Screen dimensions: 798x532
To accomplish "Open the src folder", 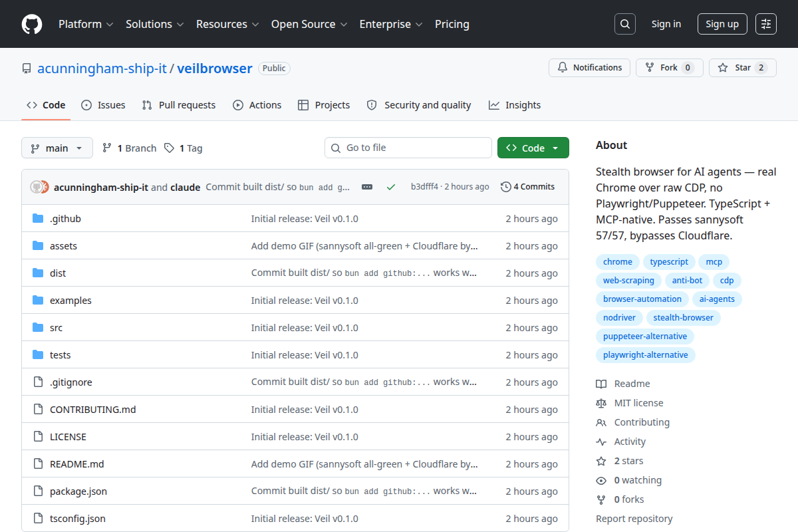I will (56, 327).
